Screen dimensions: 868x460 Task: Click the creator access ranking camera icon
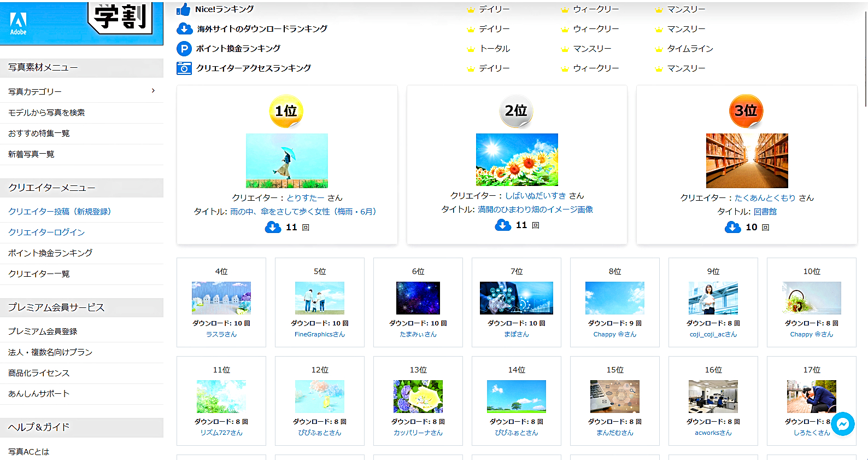click(x=184, y=68)
